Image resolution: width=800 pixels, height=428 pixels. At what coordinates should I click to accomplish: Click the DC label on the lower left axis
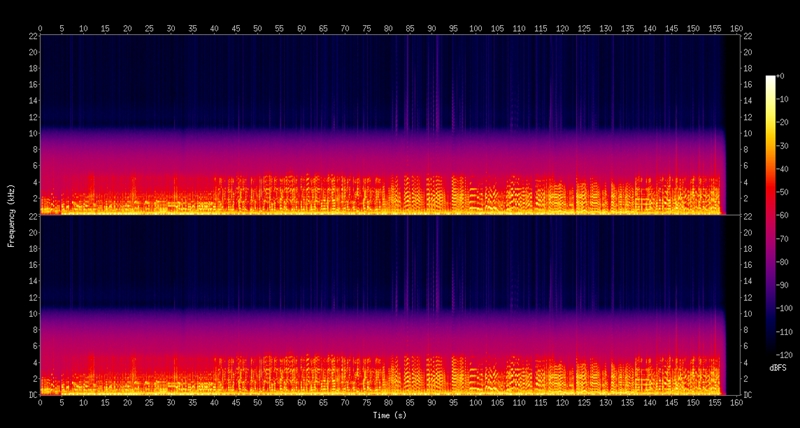(x=32, y=394)
